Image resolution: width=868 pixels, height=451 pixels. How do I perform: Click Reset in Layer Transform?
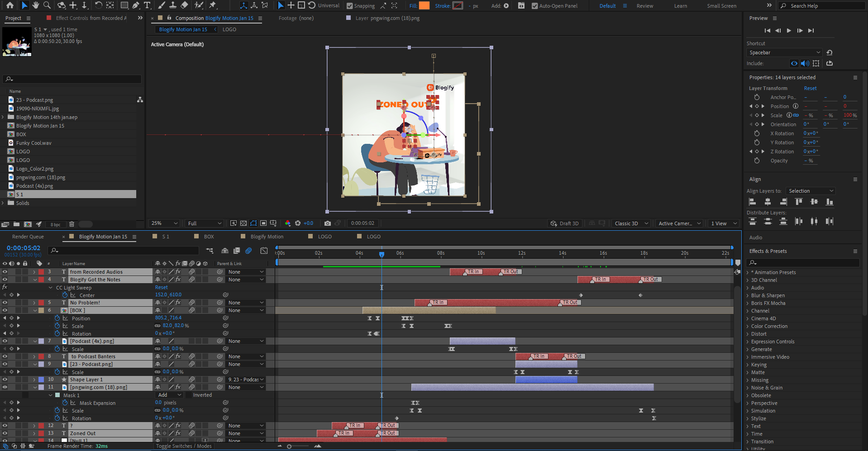[810, 88]
